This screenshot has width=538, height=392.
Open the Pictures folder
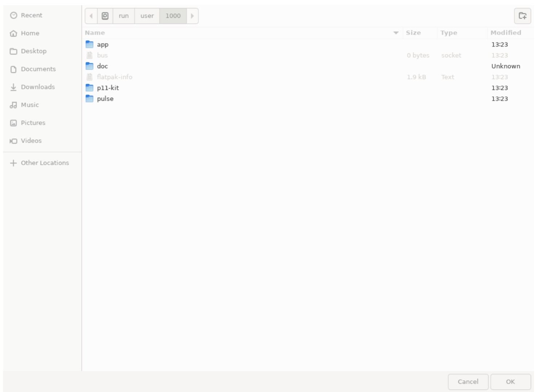tap(33, 123)
